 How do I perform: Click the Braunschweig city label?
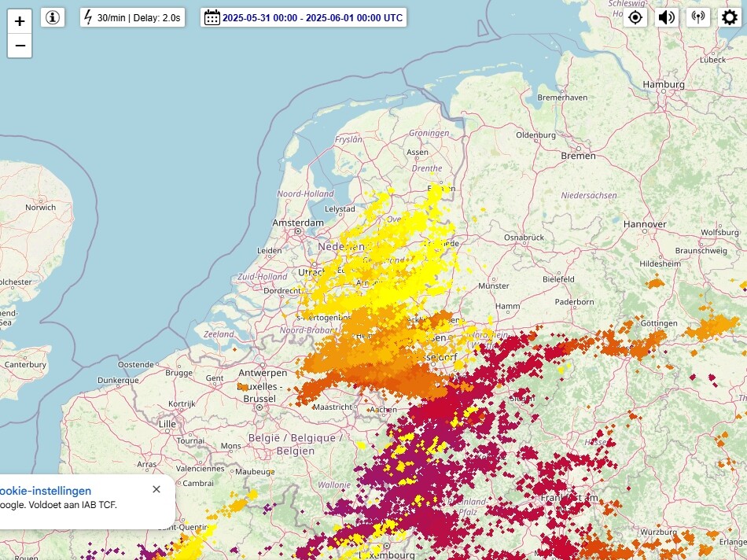coord(701,251)
